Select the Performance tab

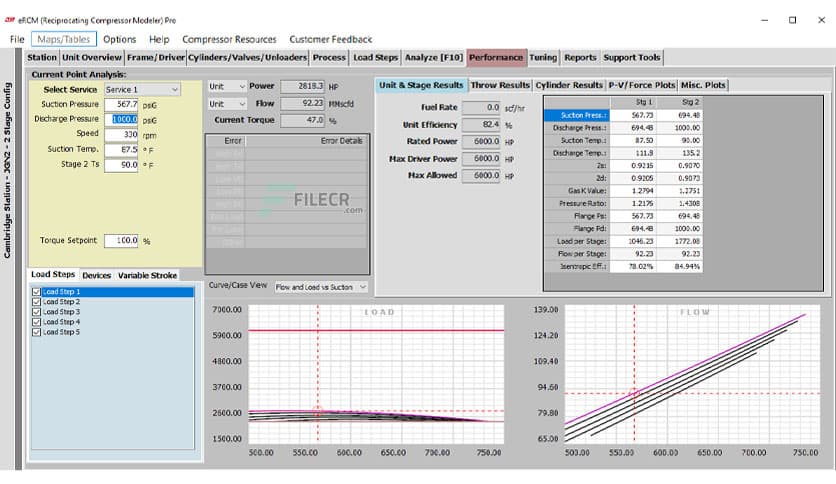point(496,58)
